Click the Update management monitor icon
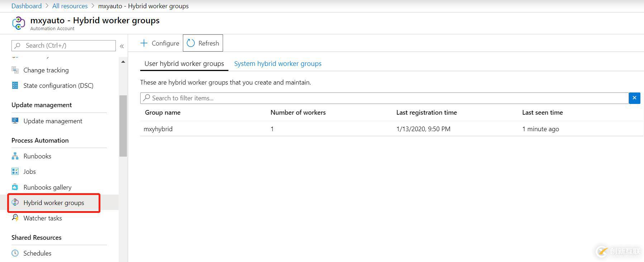This screenshot has height=262, width=644. pos(15,121)
